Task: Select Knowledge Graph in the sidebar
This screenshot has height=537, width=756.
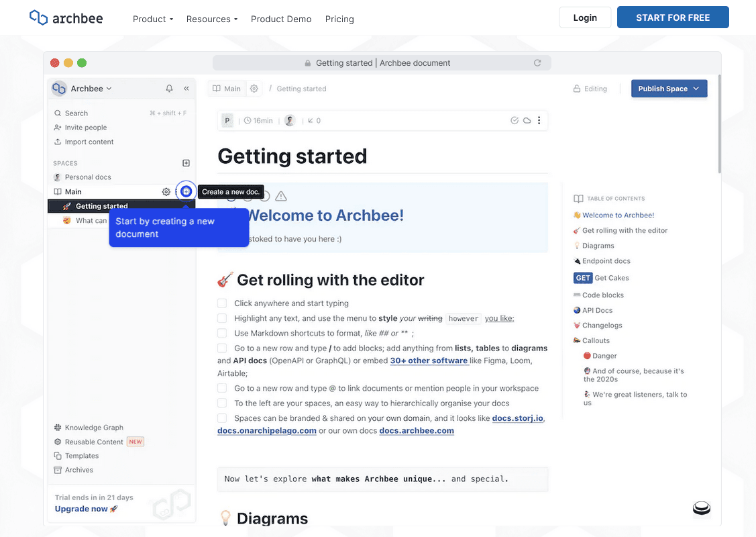Action: 93,428
